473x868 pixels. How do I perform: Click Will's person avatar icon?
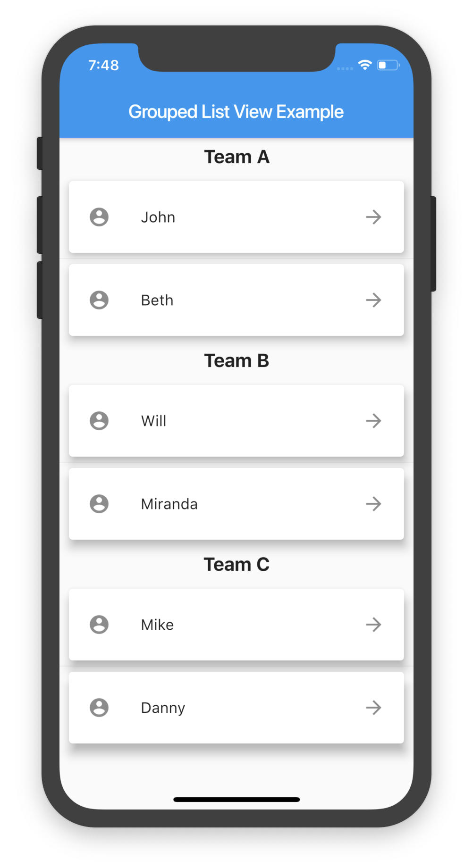99,421
